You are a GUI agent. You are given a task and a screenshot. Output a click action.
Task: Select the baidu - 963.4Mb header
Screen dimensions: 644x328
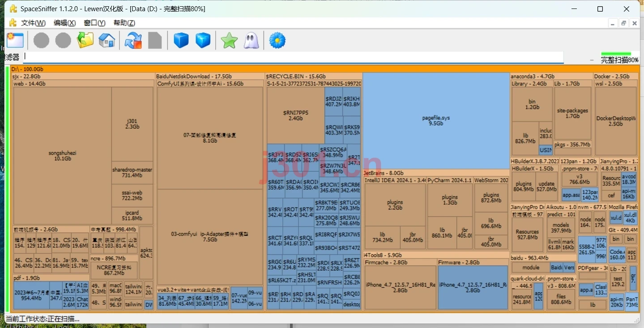point(543,258)
